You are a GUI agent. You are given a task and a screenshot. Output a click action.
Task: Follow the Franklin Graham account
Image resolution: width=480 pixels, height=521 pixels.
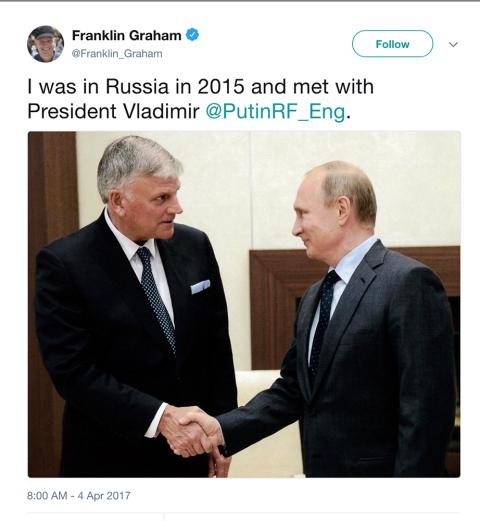pyautogui.click(x=392, y=44)
